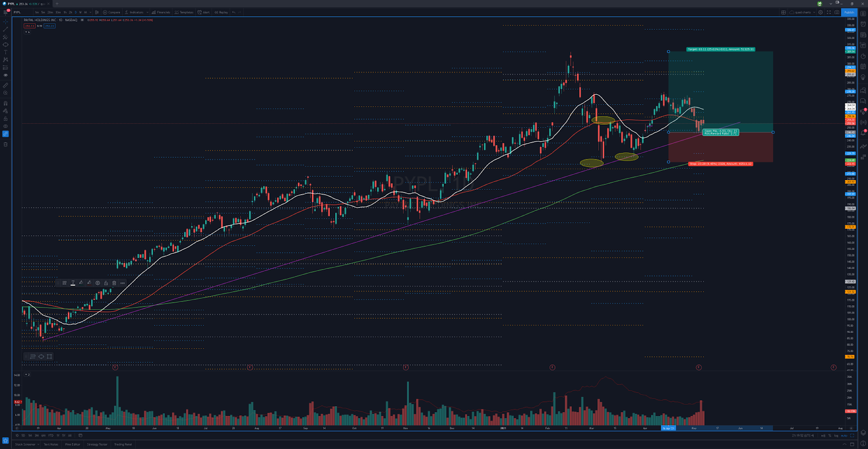Open text color in floating toolbar
This screenshot has width=868, height=449.
pos(73,283)
